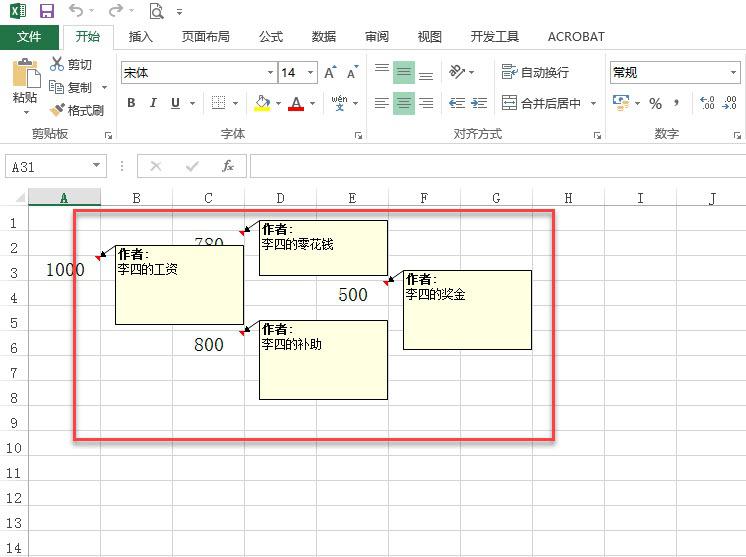Expand the Copy (复制) dropdown arrow
Screen dimensions: 746x557
tap(104, 88)
